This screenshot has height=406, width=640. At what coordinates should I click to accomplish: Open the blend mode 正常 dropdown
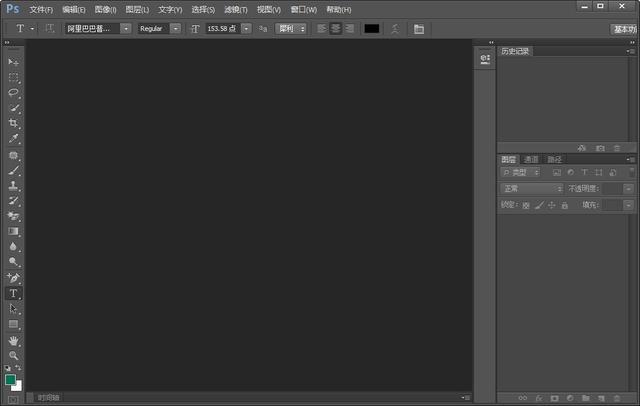531,189
